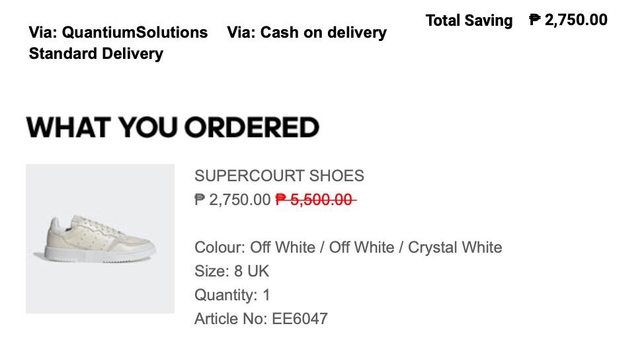This screenshot has height=340, width=644.
Task: Open the SUPERCOURT SHOES product name
Action: pyautogui.click(x=279, y=176)
